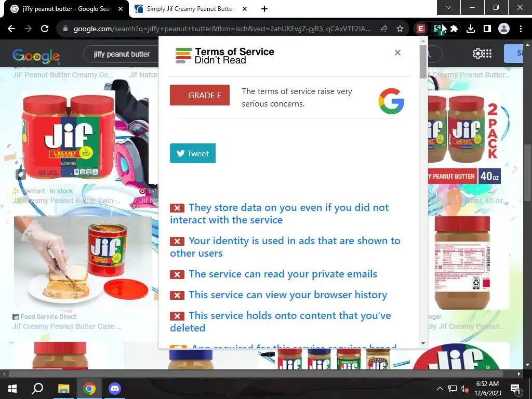Image resolution: width=532 pixels, height=399 pixels.
Task: Click 'Jif Creamy Peanut Butter Case' result title
Action: pos(67,326)
